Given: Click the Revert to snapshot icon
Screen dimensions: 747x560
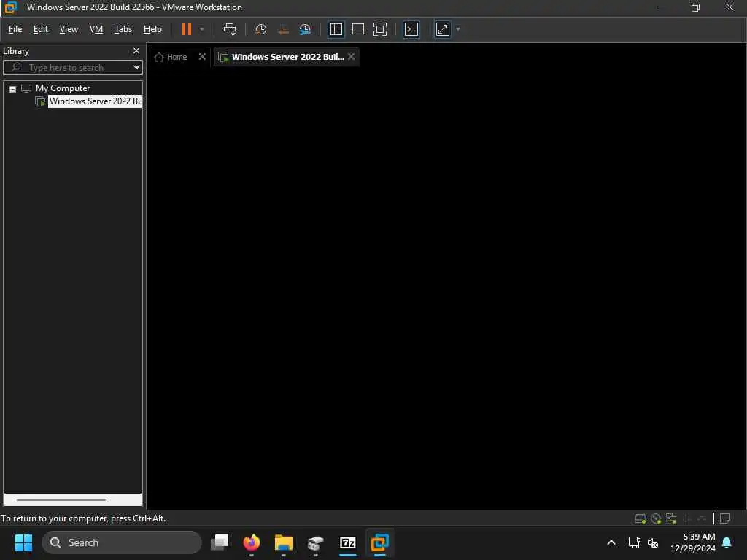Looking at the screenshot, I should [x=283, y=29].
